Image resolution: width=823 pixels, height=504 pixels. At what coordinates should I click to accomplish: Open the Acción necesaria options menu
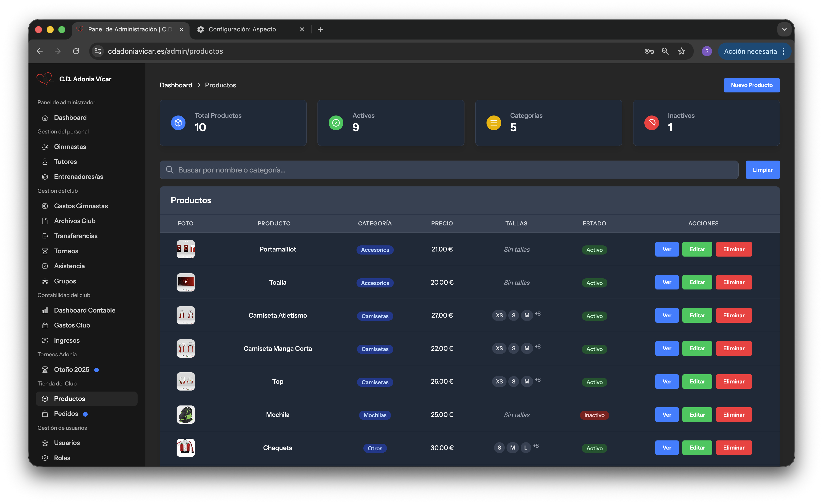click(x=784, y=51)
